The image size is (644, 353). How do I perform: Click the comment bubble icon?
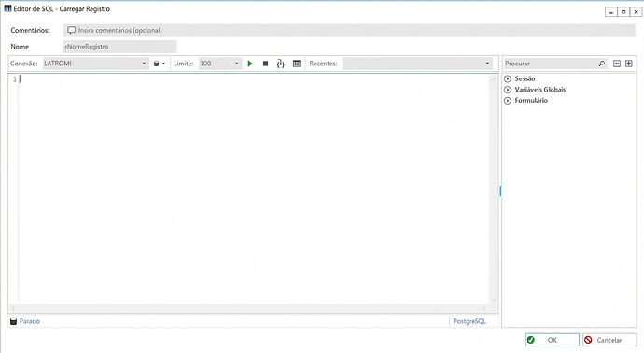click(x=72, y=30)
